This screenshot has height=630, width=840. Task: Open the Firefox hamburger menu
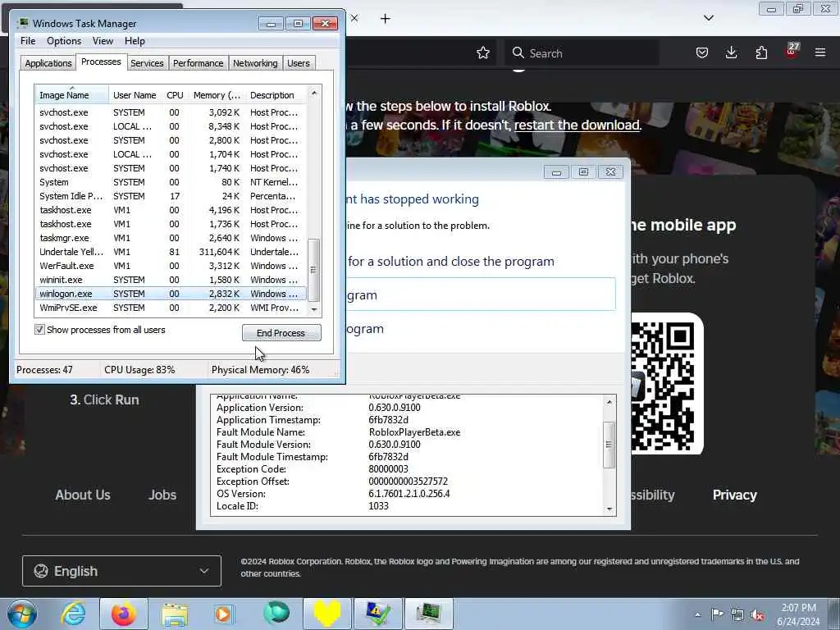pos(820,52)
